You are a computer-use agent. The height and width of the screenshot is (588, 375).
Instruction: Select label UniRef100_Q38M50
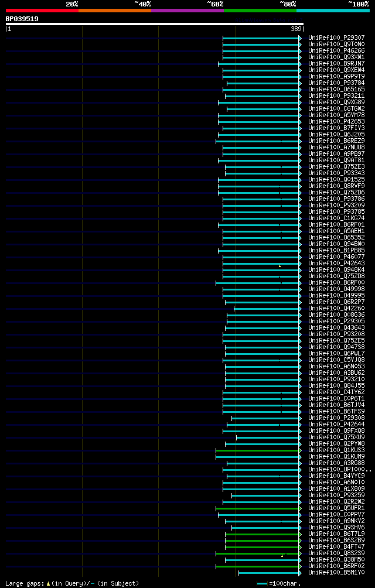tap(336, 559)
